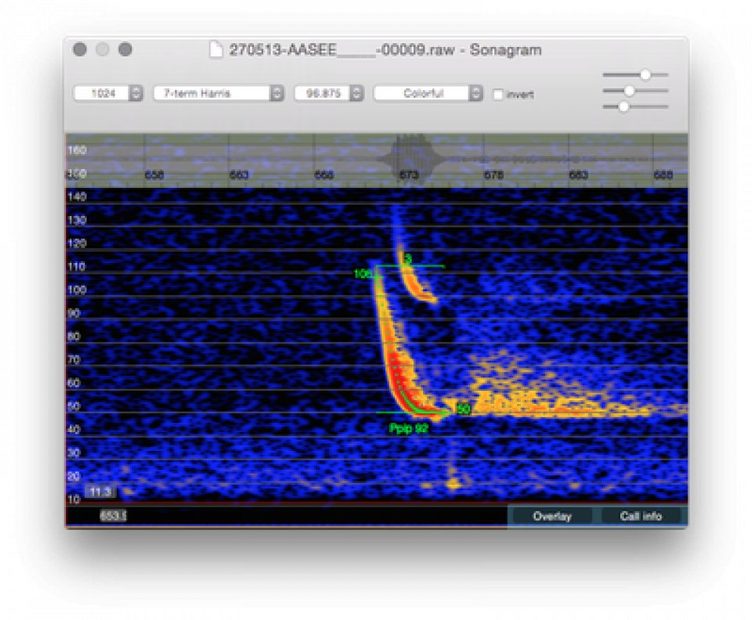The image size is (752, 620).
Task: Click the red close window button
Action: coord(79,49)
